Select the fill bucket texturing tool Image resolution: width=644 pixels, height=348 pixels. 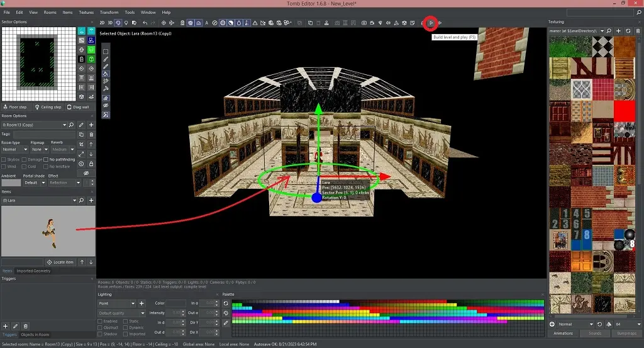[x=106, y=74]
